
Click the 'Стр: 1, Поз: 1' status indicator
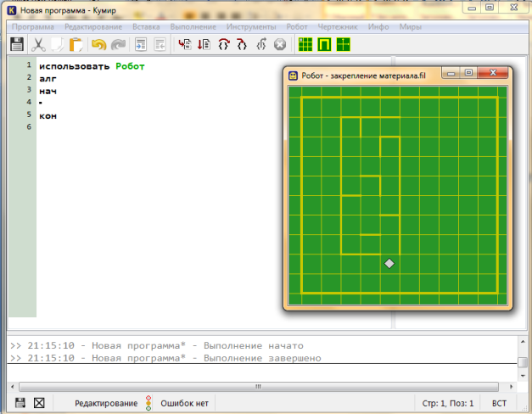448,403
